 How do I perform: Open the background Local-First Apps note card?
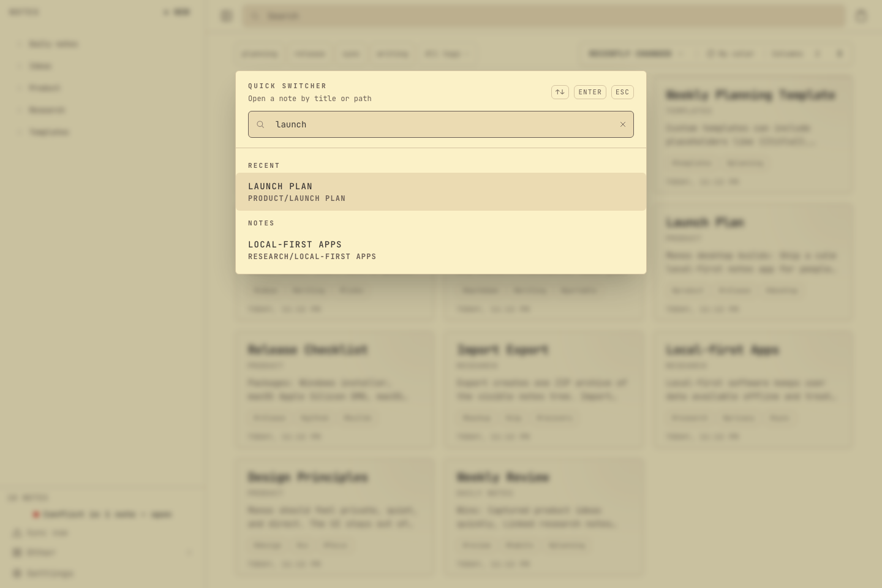click(x=753, y=390)
